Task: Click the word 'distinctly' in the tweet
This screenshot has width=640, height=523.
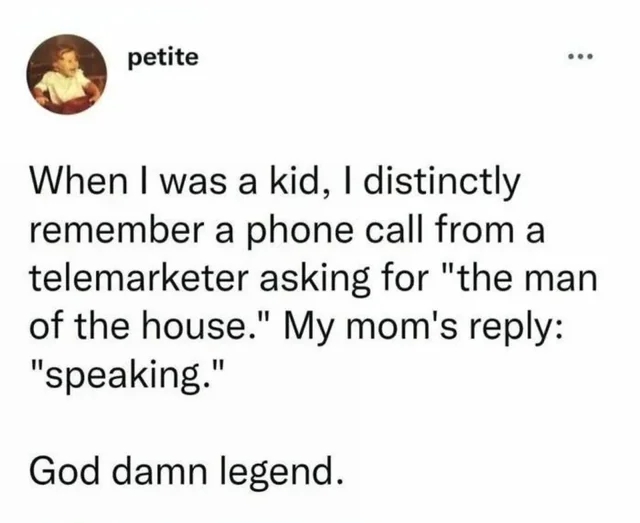Action: pyautogui.click(x=442, y=183)
